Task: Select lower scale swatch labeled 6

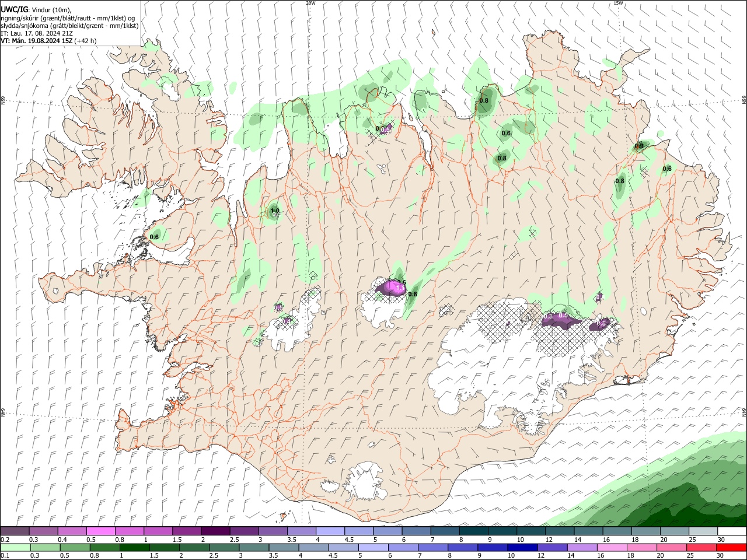Action: pos(403,547)
